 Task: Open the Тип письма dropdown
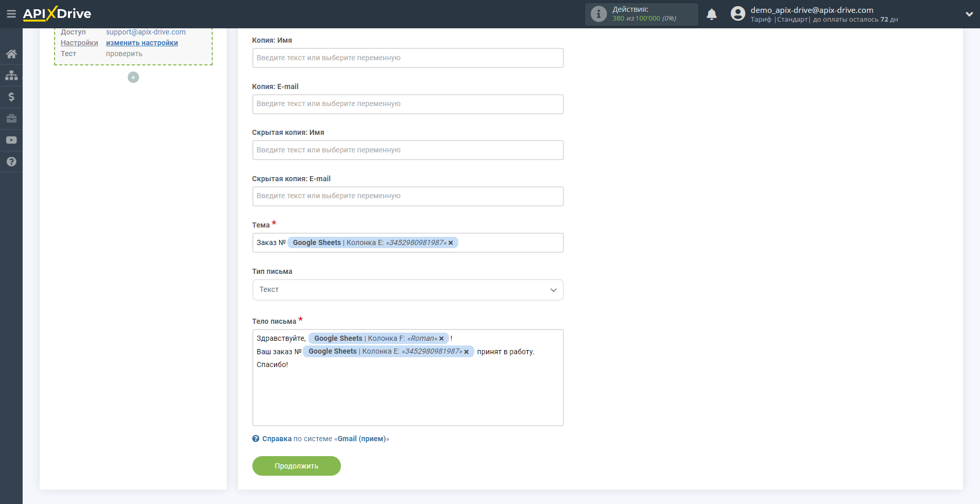pyautogui.click(x=408, y=290)
